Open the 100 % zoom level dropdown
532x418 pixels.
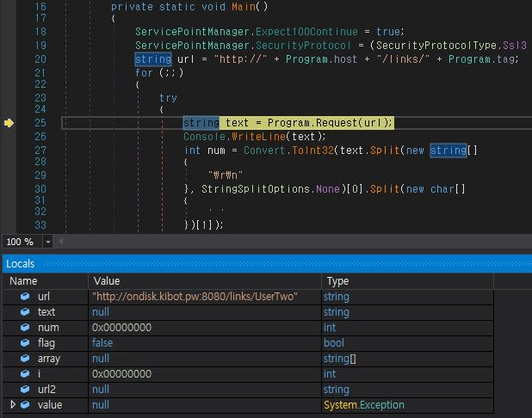click(48, 242)
